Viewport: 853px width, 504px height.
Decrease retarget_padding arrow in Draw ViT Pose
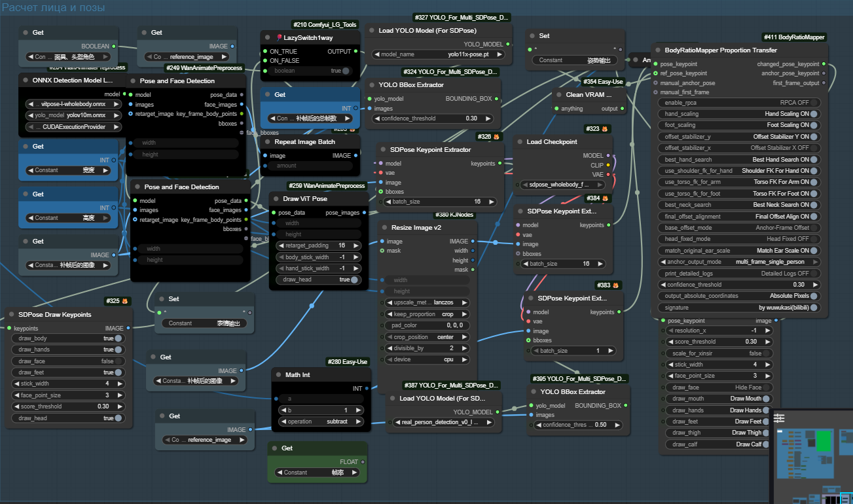281,245
